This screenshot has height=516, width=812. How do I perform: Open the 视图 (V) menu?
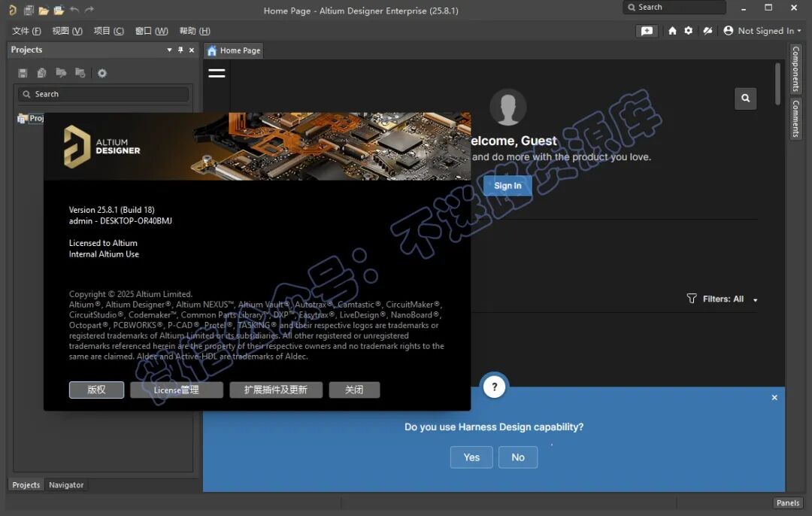point(68,31)
